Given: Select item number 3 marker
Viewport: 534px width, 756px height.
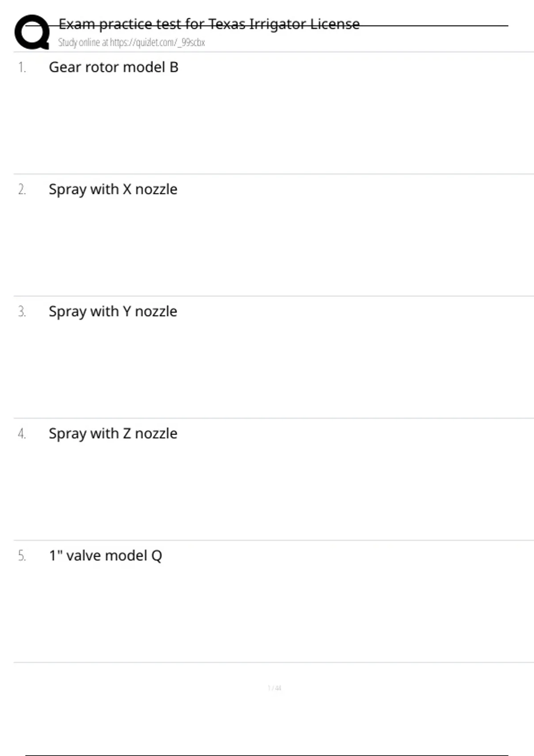Looking at the screenshot, I should [22, 312].
